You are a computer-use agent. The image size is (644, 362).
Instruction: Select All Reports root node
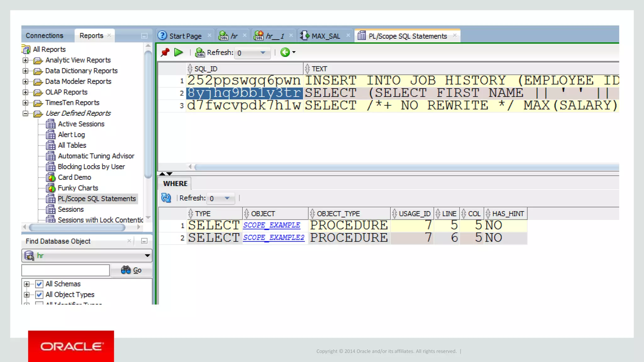point(49,49)
